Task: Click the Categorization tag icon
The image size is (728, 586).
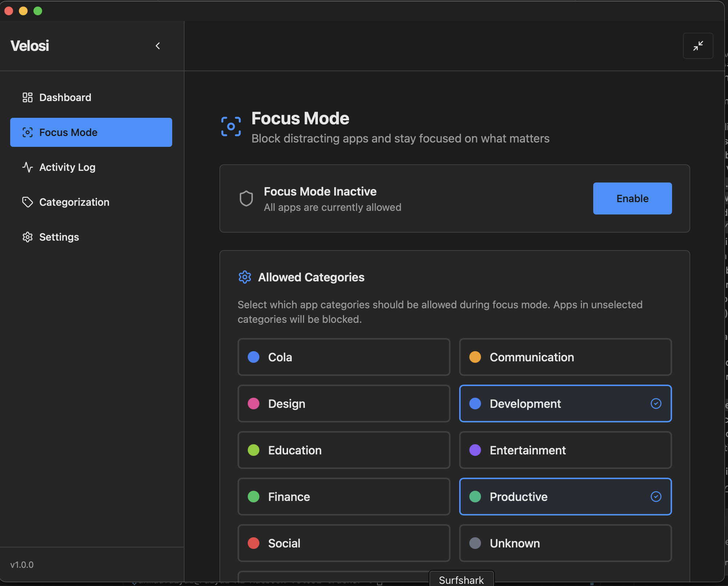Action: [28, 202]
